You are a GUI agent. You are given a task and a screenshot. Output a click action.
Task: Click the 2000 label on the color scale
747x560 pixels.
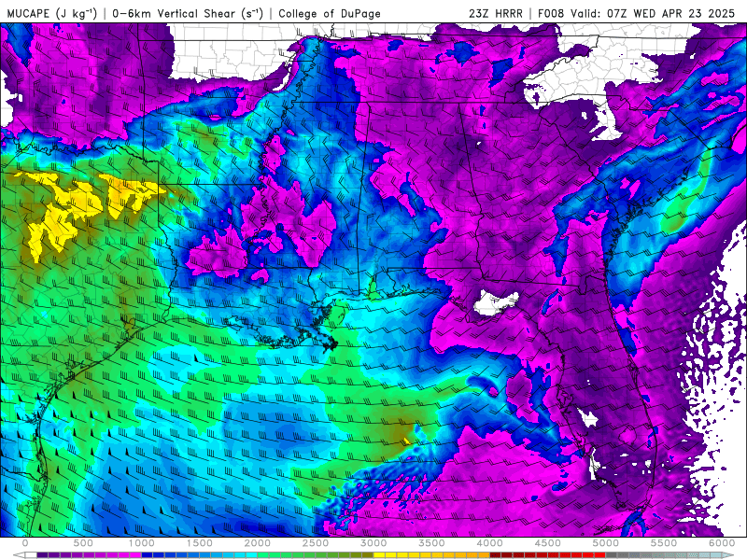258,543
